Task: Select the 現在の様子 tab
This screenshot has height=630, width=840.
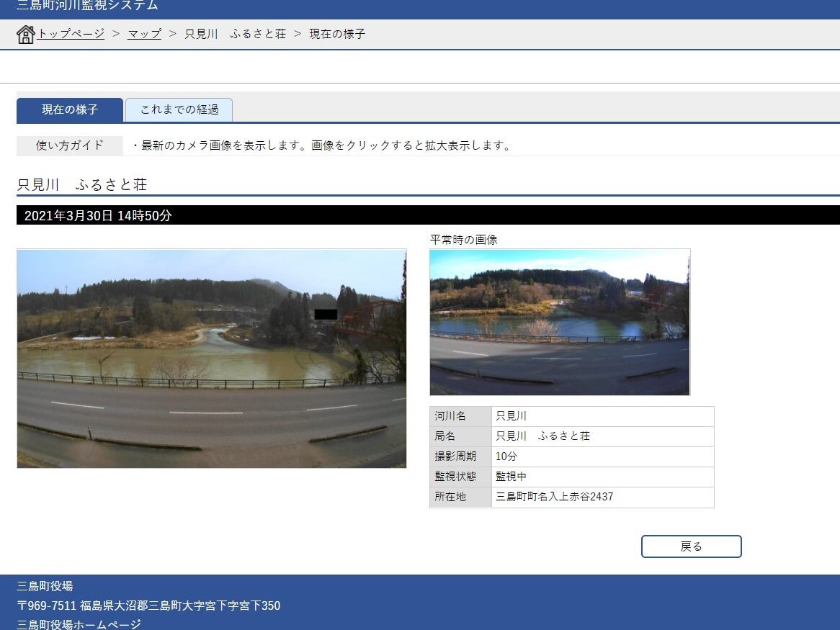Action: [70, 110]
